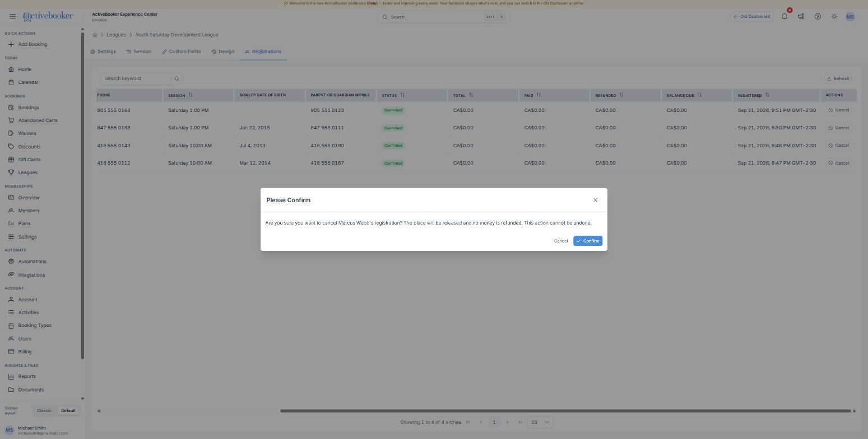Screen dimensions: 868x439
Task: Sort by Paid column arrows
Action: [x=539, y=95]
